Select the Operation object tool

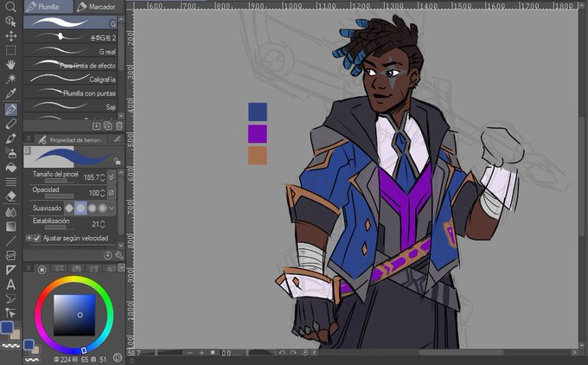[10, 22]
